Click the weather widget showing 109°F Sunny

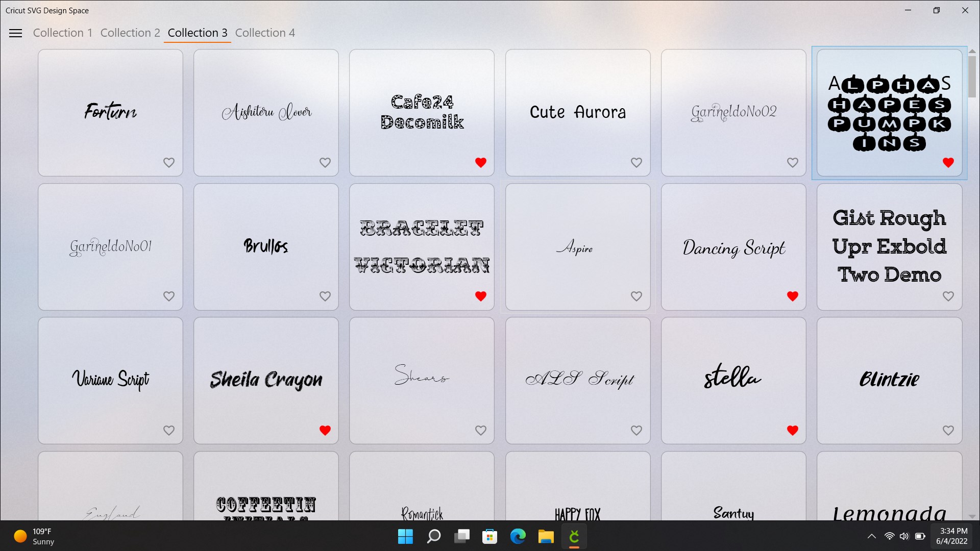(33, 536)
